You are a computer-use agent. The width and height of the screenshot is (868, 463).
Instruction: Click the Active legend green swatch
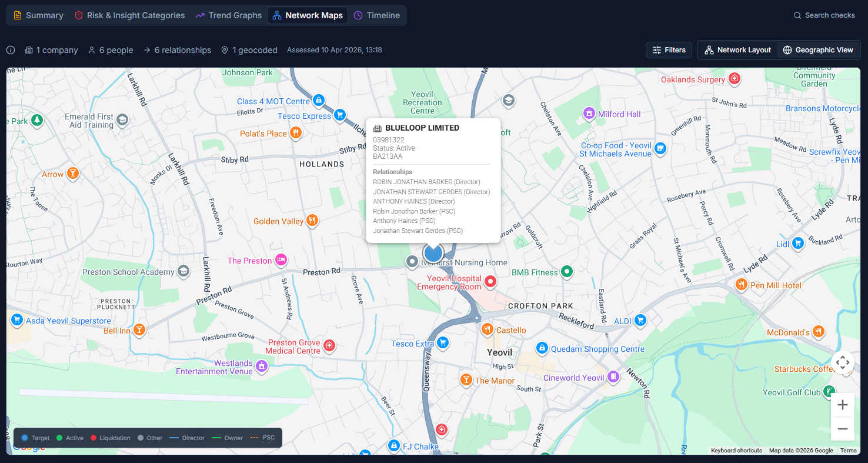pyautogui.click(x=59, y=438)
